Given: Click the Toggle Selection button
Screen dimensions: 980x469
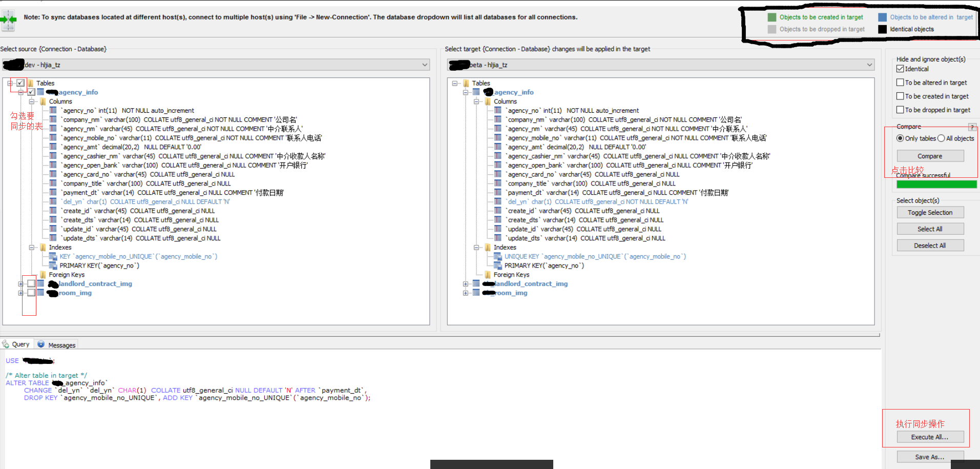Looking at the screenshot, I should (x=930, y=212).
